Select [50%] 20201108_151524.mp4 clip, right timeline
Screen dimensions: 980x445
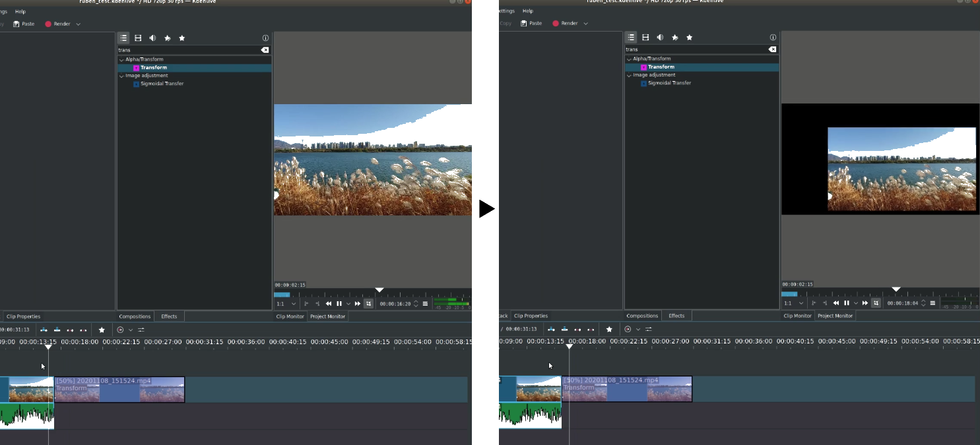click(627, 389)
